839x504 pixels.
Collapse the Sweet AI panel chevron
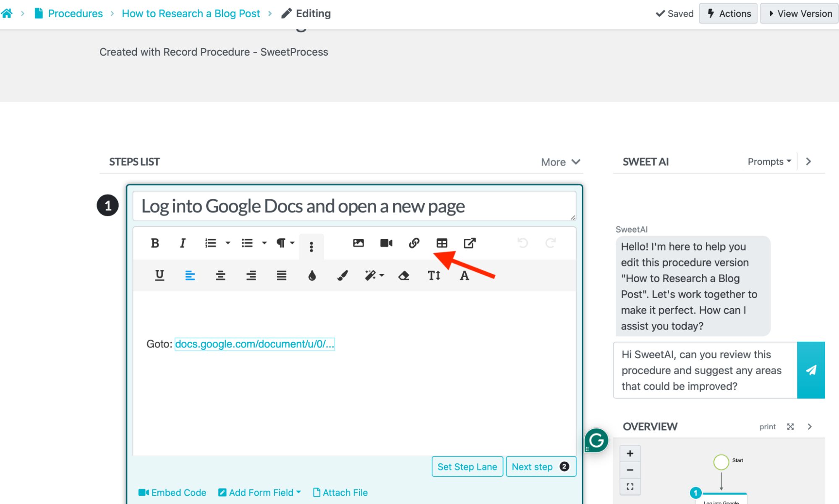(x=808, y=161)
